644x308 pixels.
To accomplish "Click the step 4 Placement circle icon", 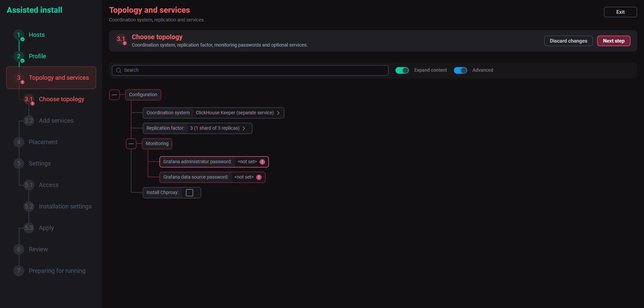I will (x=19, y=142).
